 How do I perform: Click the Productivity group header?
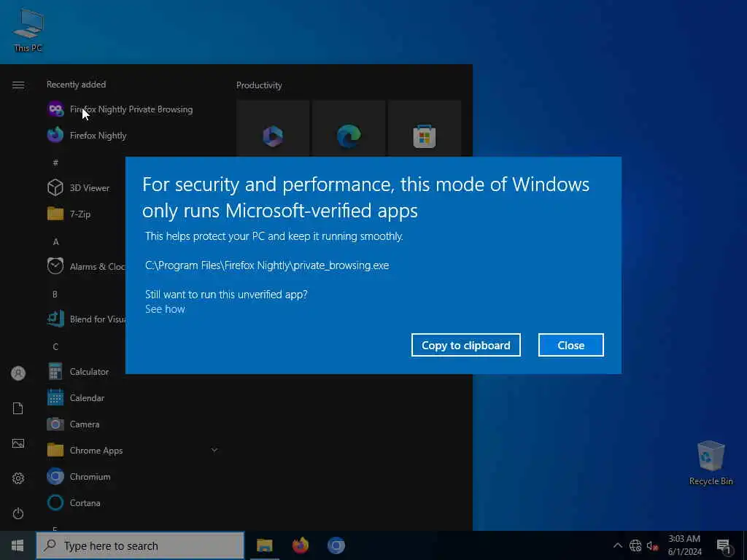(x=259, y=85)
